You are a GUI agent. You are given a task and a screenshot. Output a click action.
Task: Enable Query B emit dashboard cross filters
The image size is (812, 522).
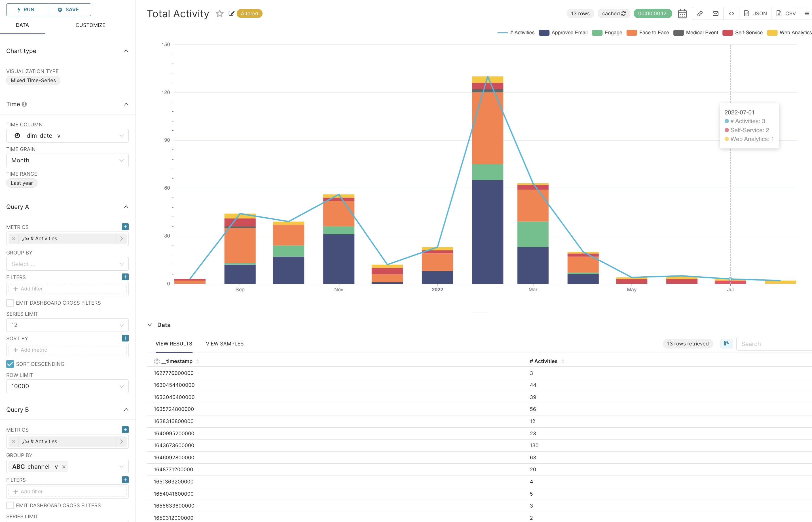10,505
